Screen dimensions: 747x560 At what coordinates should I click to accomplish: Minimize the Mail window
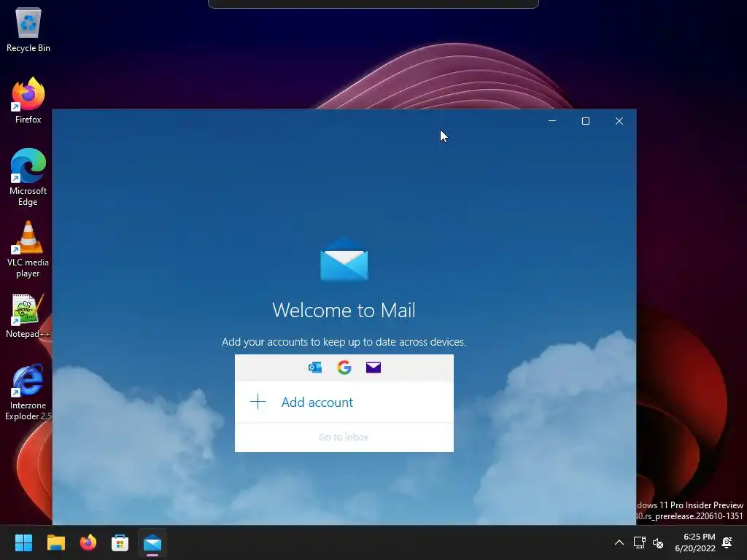pos(552,121)
